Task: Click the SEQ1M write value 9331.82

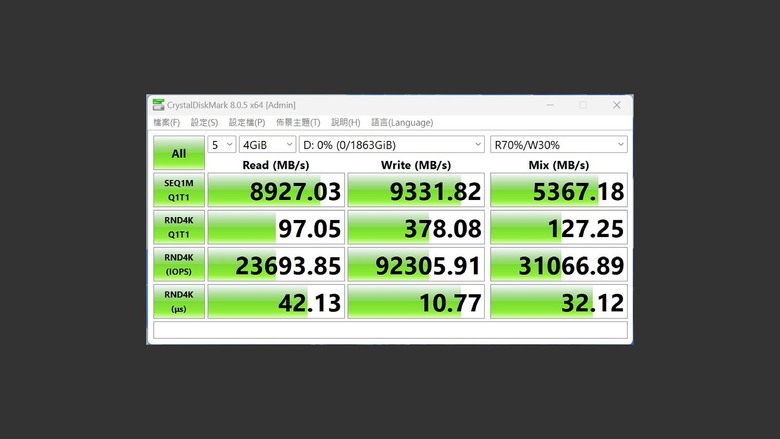Action: pyautogui.click(x=416, y=190)
